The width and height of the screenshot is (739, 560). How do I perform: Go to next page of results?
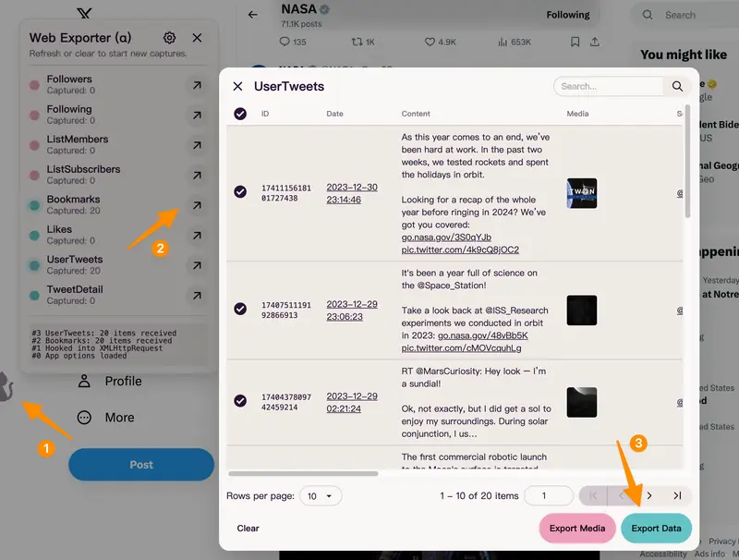click(649, 496)
